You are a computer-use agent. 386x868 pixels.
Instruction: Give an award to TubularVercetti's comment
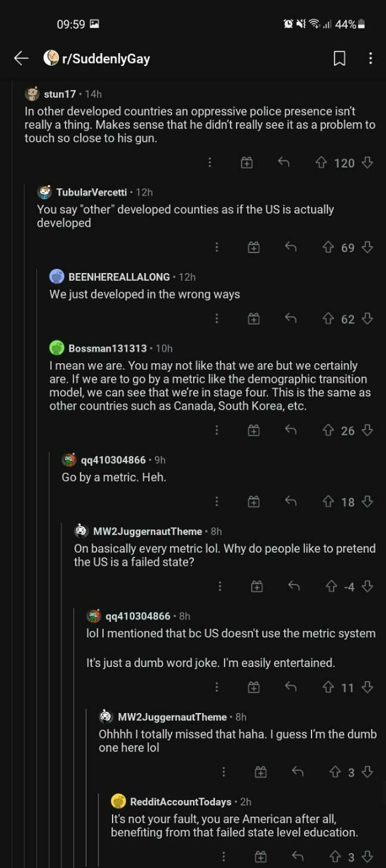[253, 248]
